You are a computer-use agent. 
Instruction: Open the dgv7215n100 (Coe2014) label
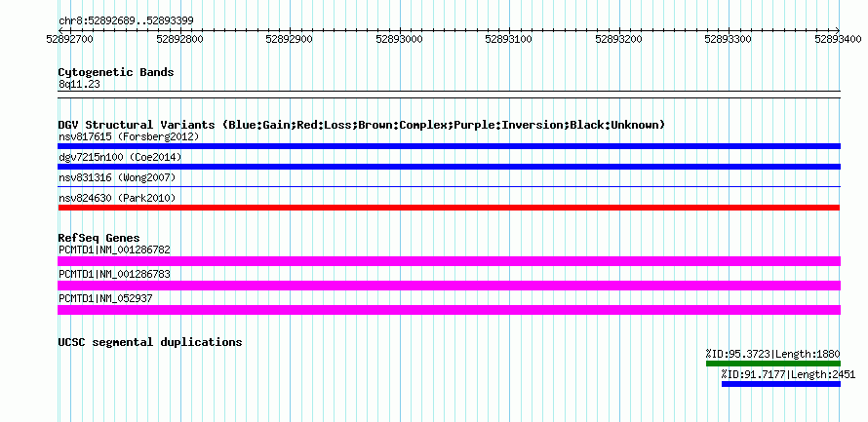120,157
